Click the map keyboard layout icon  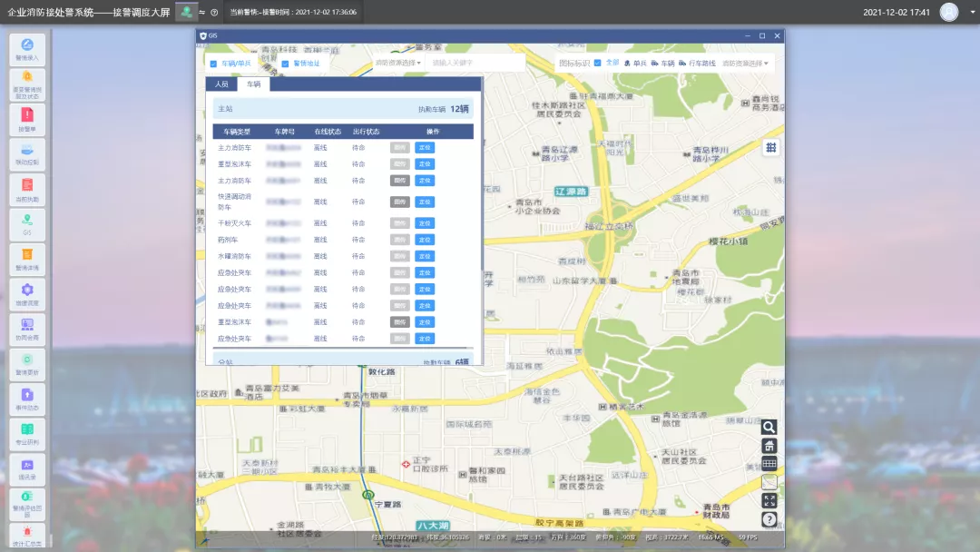click(x=769, y=464)
